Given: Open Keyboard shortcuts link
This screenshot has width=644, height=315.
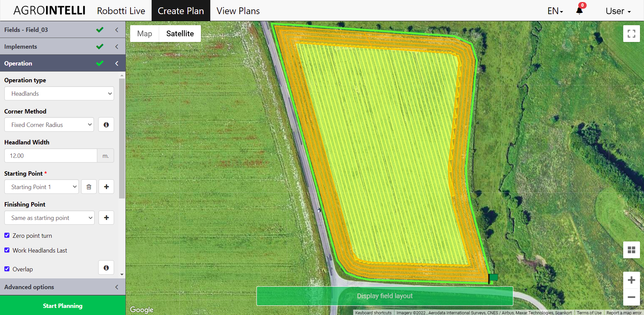Looking at the screenshot, I should click(x=373, y=313).
